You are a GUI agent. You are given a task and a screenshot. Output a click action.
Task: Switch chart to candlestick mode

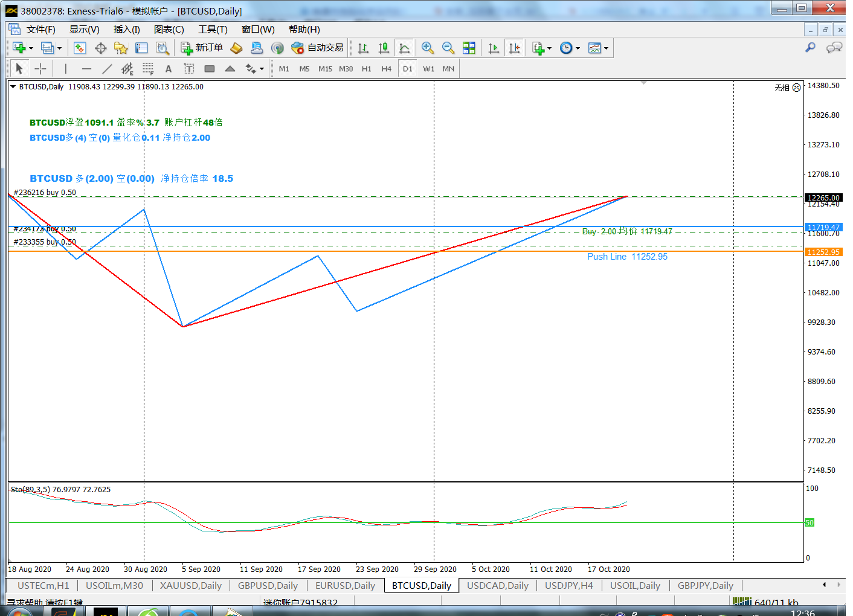tap(384, 48)
